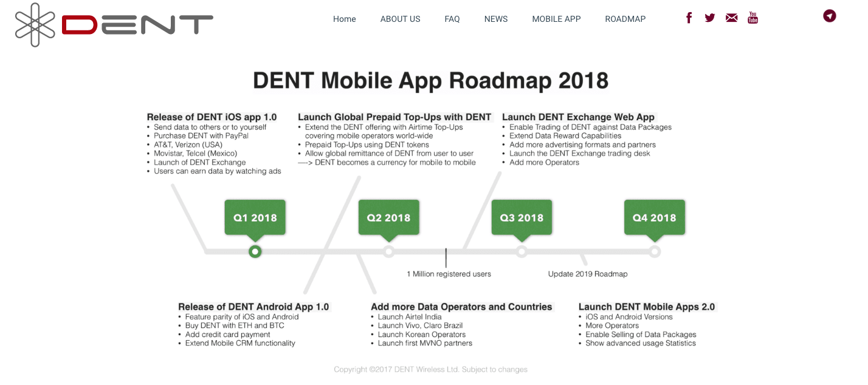Screen dimensions: 868x385
Task: Open the NEWS menu item
Action: (x=496, y=19)
